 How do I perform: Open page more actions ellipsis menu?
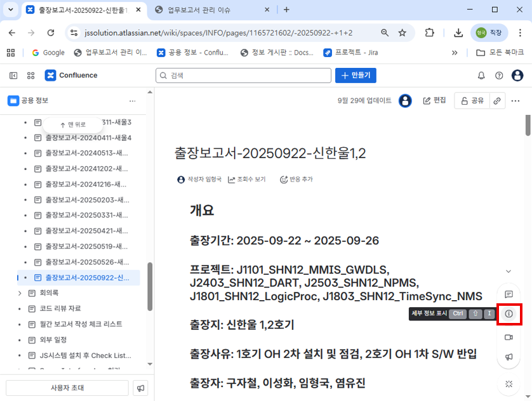point(515,100)
